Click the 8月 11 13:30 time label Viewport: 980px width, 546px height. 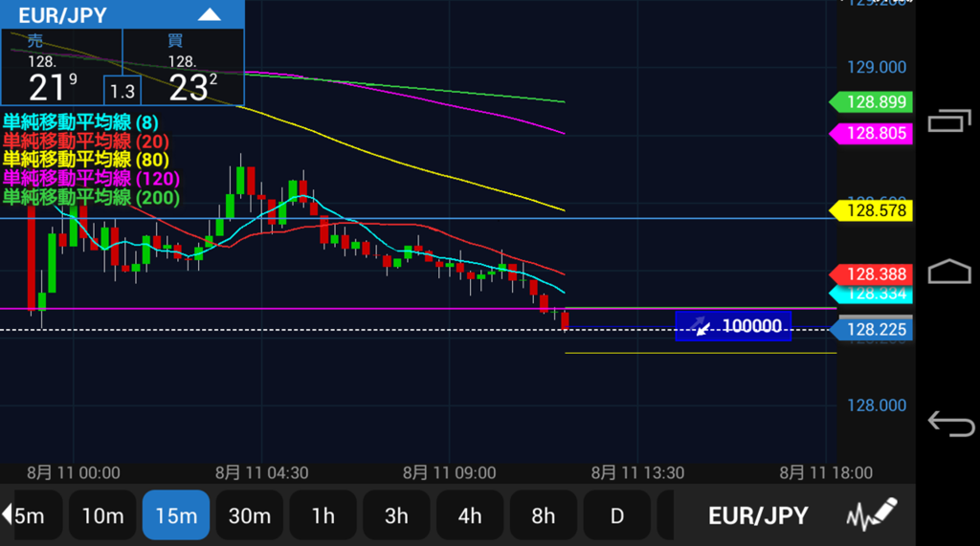pyautogui.click(x=637, y=473)
